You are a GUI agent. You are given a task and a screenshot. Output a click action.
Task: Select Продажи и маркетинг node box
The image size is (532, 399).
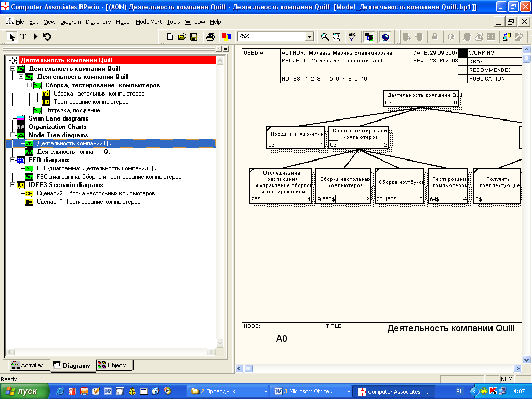click(x=296, y=137)
